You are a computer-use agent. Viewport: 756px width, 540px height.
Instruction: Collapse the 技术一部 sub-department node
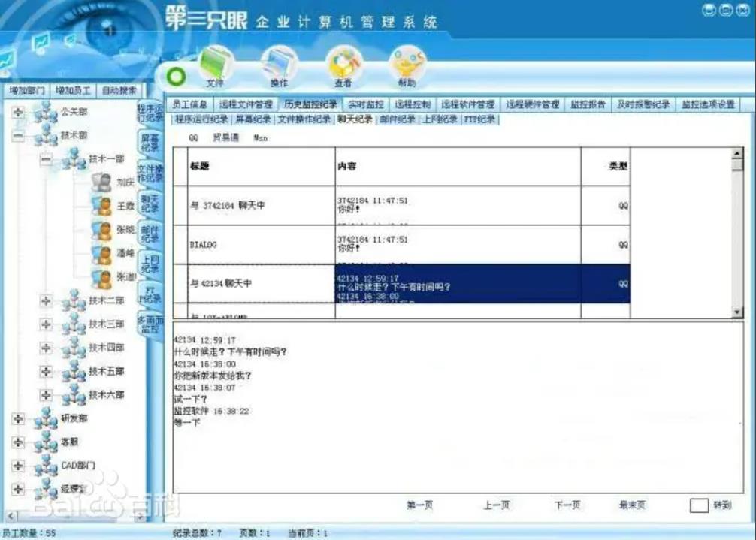47,159
